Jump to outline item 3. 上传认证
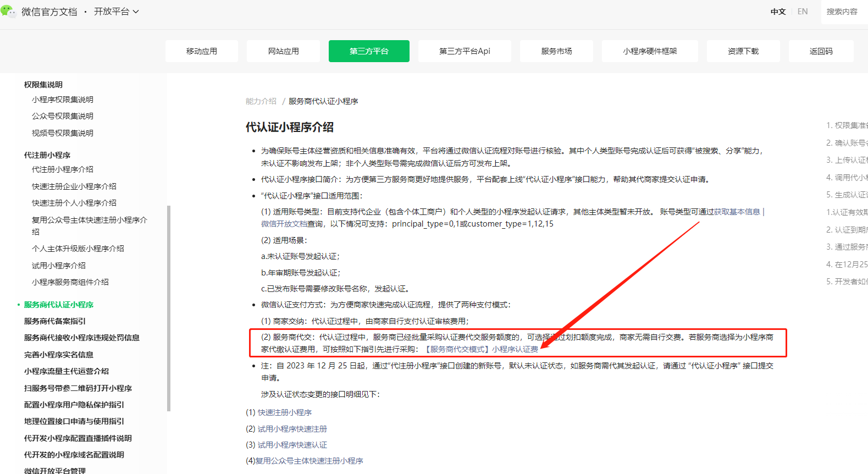 tap(847, 160)
